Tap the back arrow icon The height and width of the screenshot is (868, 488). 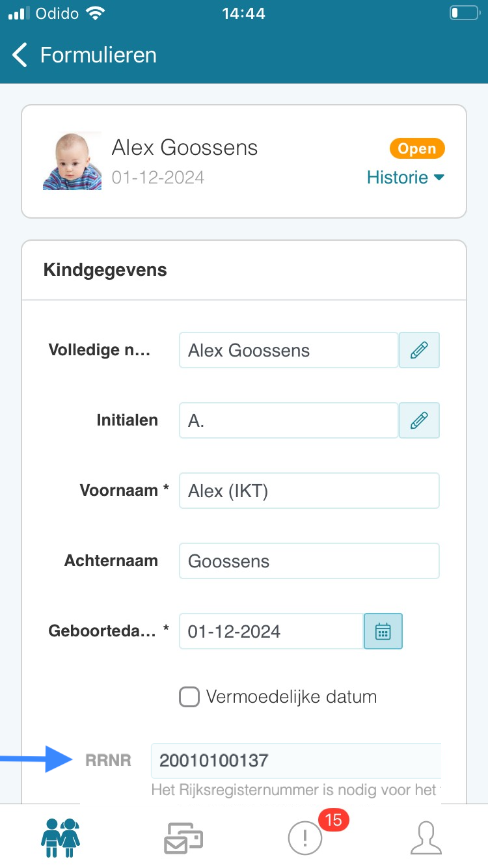click(x=20, y=55)
